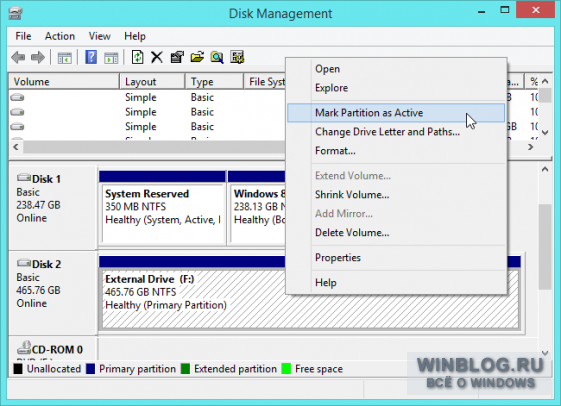This screenshot has height=406, width=561.
Task: Click the third volume row drive icon
Action: [x=17, y=127]
